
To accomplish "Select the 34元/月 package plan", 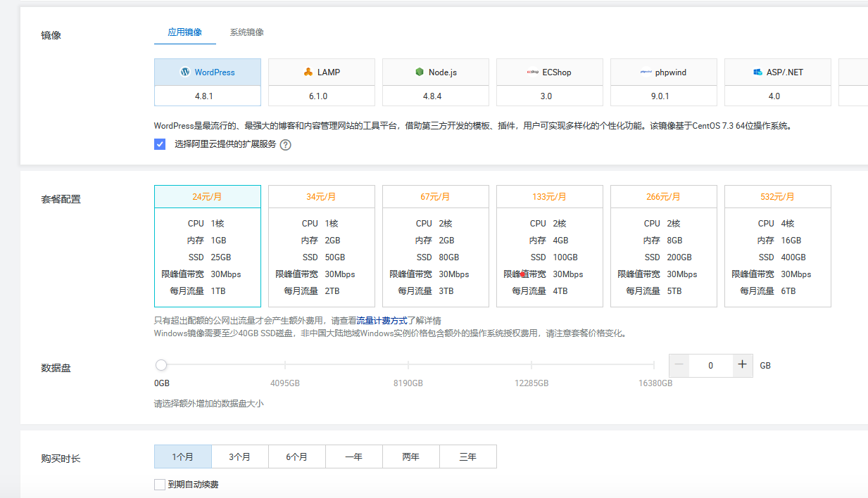I will [322, 246].
